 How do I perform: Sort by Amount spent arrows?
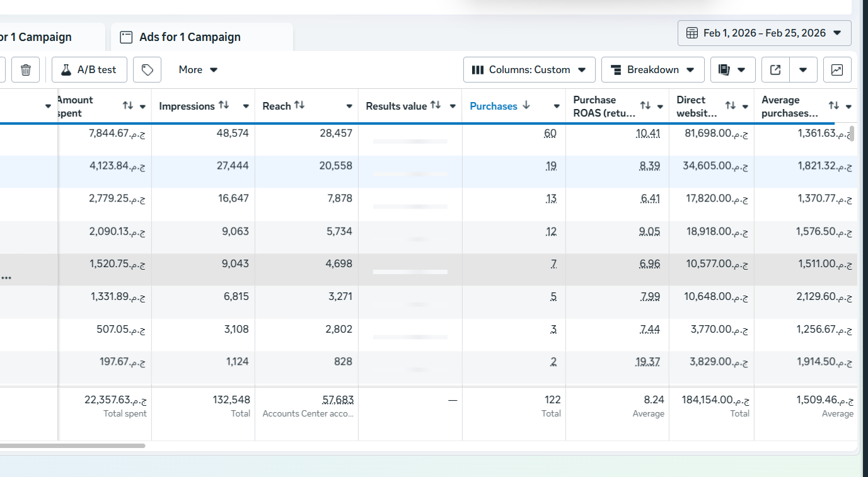click(x=128, y=106)
